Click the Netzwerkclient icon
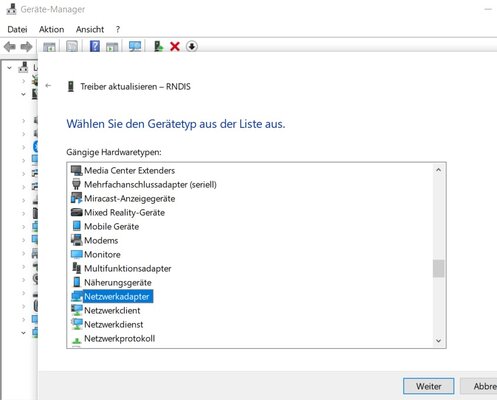 coord(77,310)
